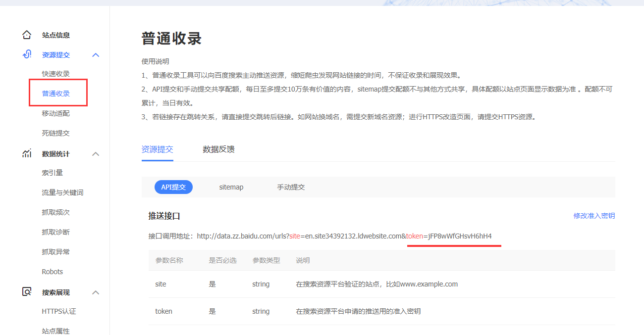The width and height of the screenshot is (644, 335).
Task: Click the chart icon beside 数据统计
Action: pos(27,153)
